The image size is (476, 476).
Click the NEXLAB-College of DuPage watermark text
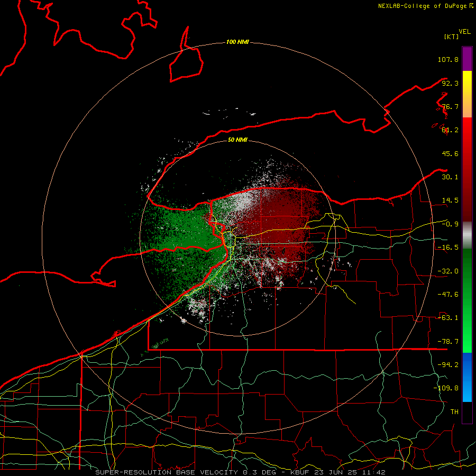(x=425, y=6)
